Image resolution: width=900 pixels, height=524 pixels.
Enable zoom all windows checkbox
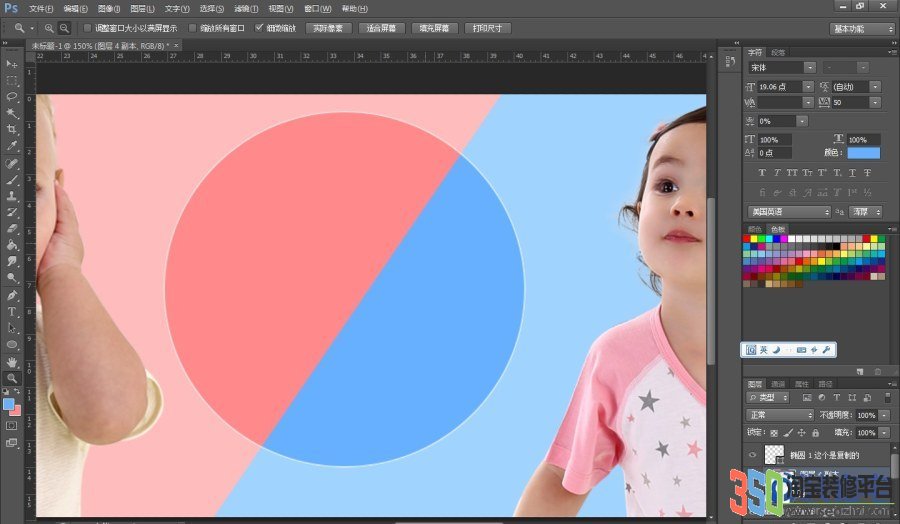click(x=192, y=28)
